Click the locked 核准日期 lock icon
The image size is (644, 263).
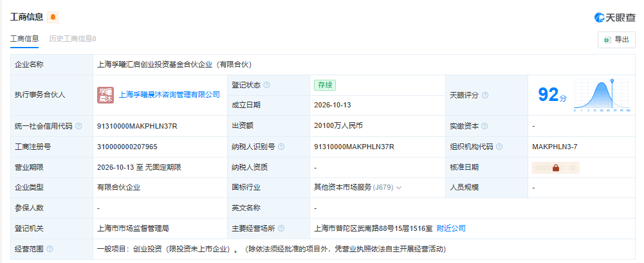556,167
